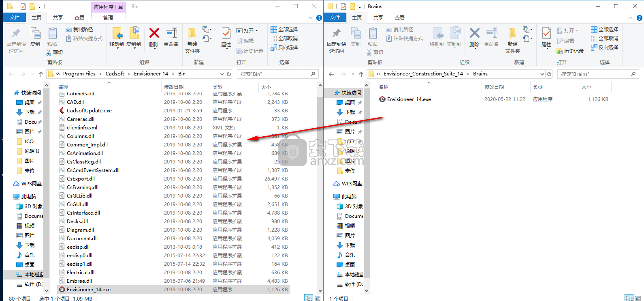Viewport: 644px width, 301px height.
Task: Click Cut (剪切) in Bin window ribbon
Action: pos(55,52)
